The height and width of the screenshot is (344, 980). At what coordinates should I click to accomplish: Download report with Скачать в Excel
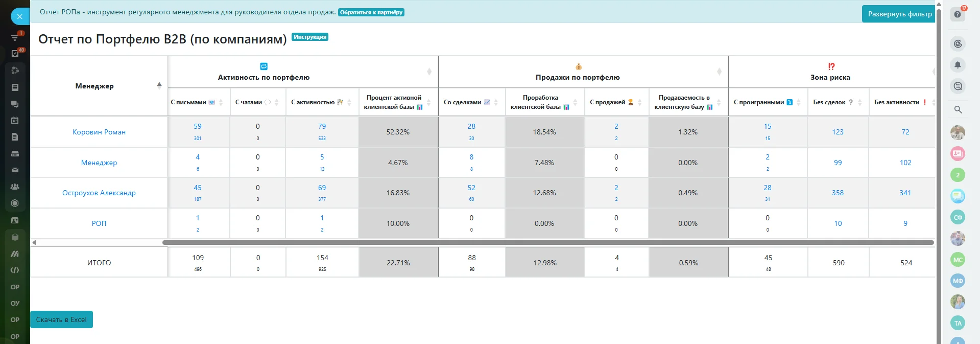click(x=61, y=319)
